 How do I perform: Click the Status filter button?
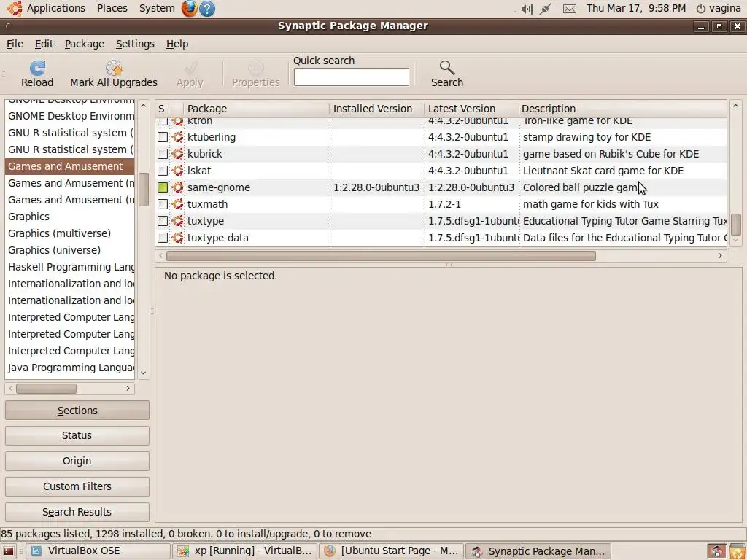click(77, 436)
